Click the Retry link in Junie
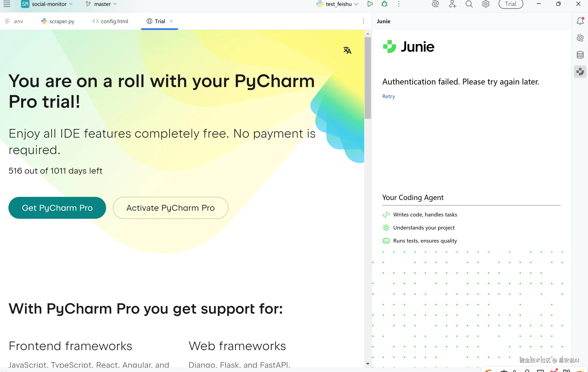This screenshot has width=588, height=372. click(388, 96)
